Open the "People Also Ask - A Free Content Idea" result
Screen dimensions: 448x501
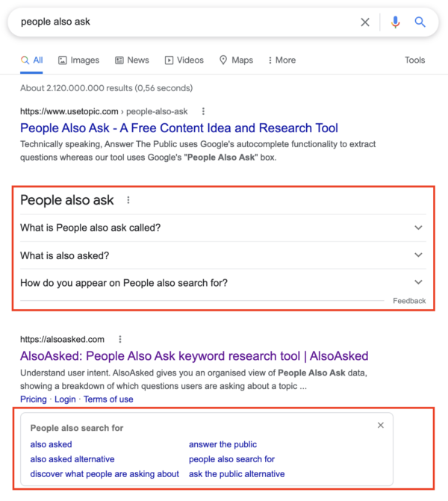179,128
